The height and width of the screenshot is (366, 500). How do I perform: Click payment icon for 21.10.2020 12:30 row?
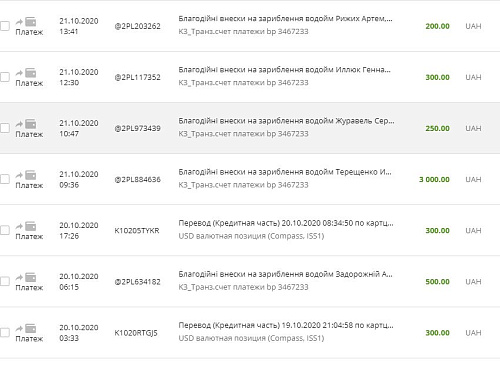click(31, 73)
